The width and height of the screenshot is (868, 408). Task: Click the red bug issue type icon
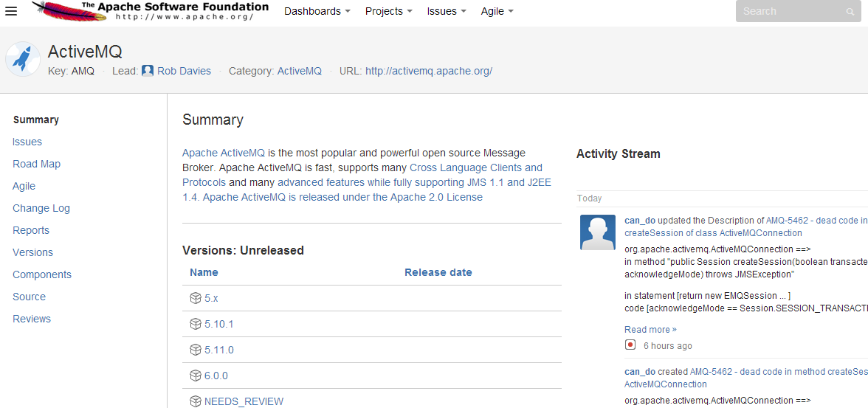(630, 345)
